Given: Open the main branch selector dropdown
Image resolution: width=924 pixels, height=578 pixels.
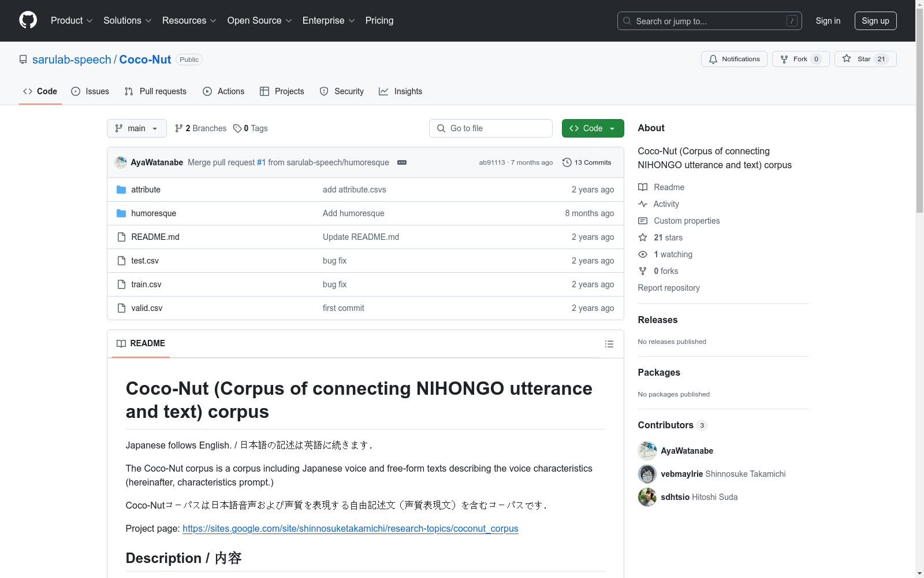Looking at the screenshot, I should [137, 128].
